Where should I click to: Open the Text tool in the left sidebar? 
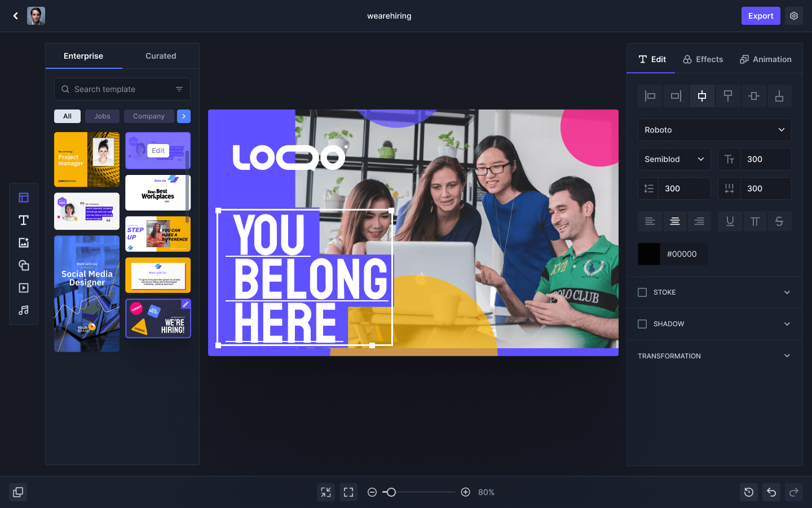pos(23,220)
